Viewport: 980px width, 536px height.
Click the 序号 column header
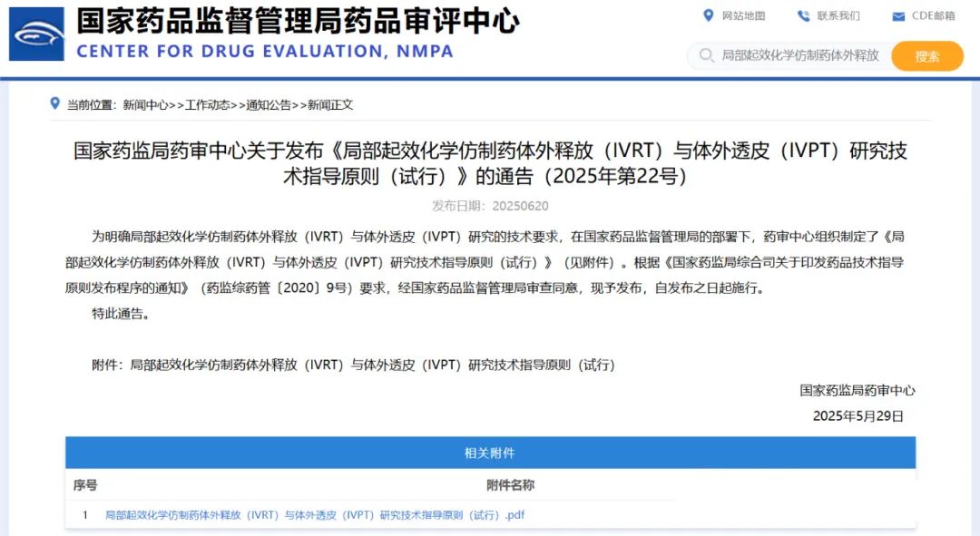tap(85, 485)
